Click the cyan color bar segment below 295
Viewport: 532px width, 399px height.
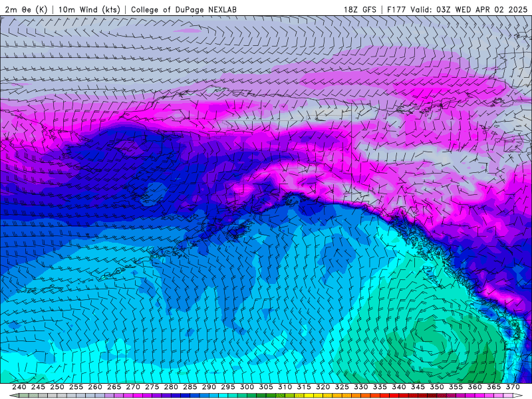click(223, 396)
